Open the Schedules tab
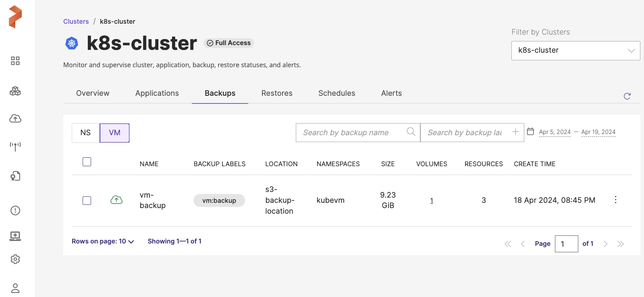 coord(337,93)
